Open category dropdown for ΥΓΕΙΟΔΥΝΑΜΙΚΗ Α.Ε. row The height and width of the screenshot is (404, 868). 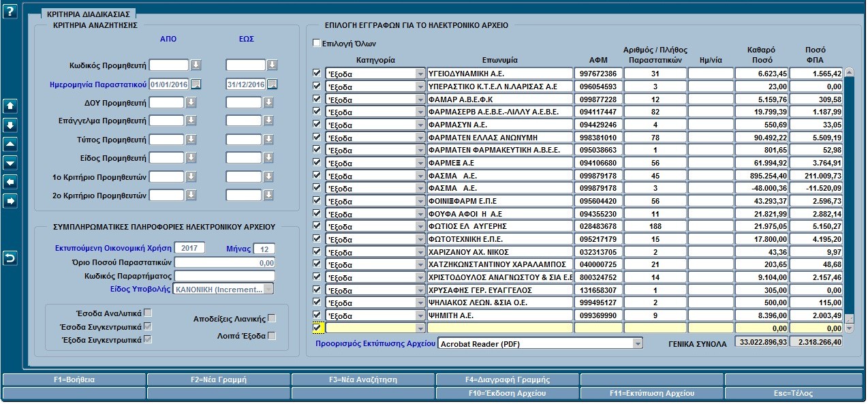(x=420, y=74)
